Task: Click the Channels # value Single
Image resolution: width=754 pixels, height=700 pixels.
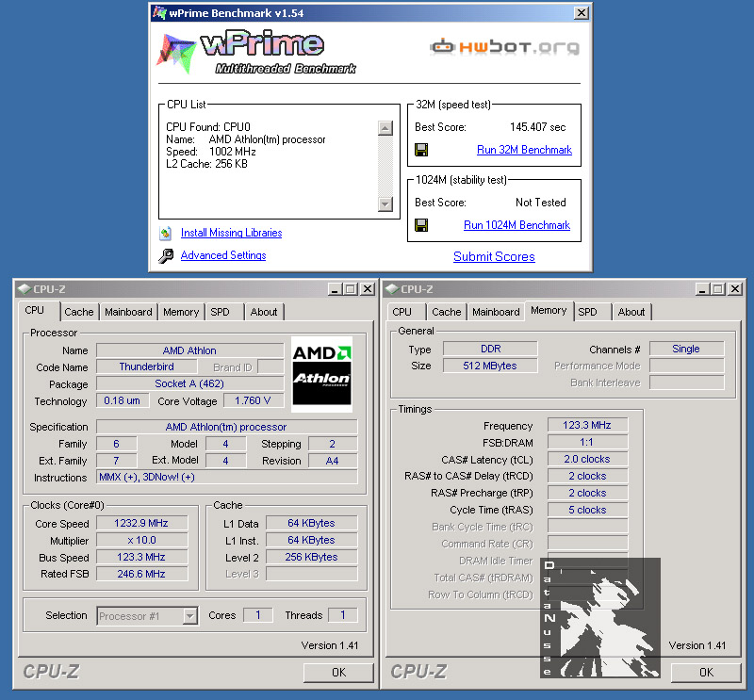Action: click(x=686, y=349)
